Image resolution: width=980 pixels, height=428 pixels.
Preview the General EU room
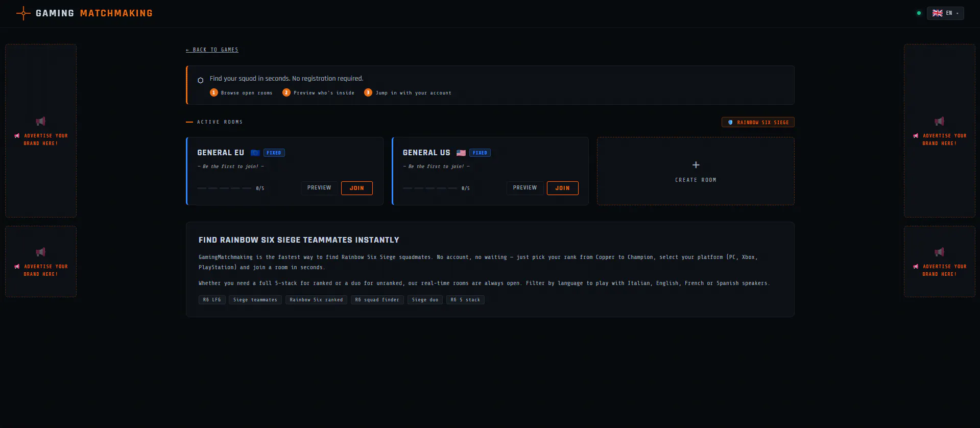click(319, 188)
